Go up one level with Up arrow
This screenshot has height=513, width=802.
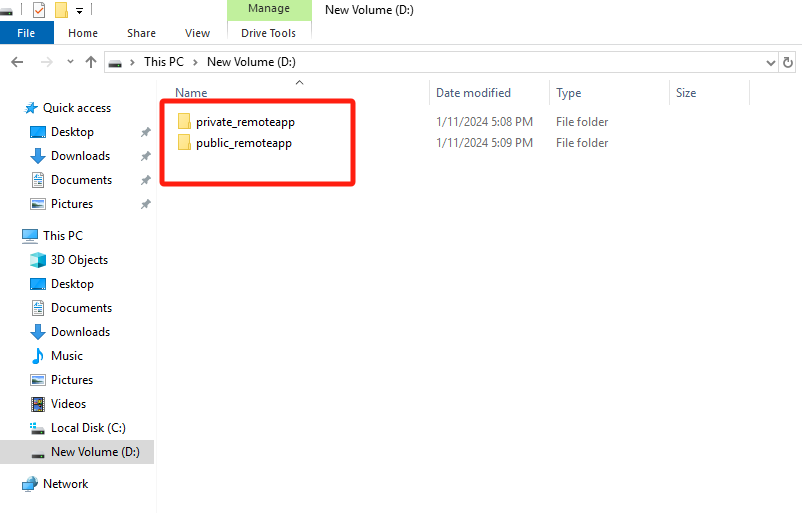pos(91,62)
